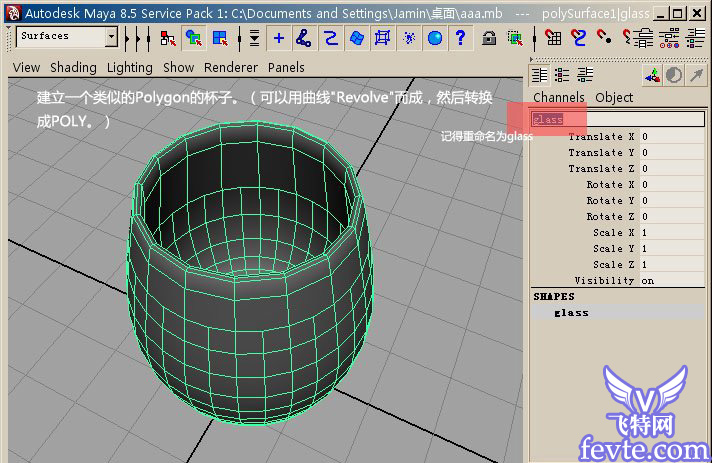
Task: Open the Lighting menu
Action: pos(129,67)
